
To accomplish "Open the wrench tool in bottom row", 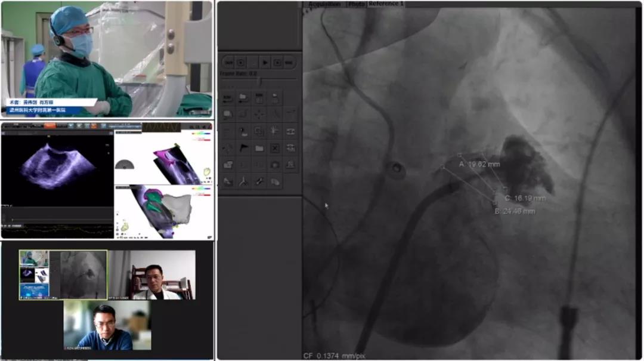I will tap(259, 181).
